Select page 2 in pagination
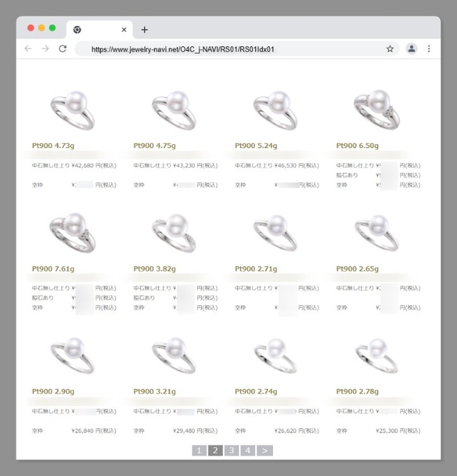This screenshot has width=457, height=476. pyautogui.click(x=216, y=450)
